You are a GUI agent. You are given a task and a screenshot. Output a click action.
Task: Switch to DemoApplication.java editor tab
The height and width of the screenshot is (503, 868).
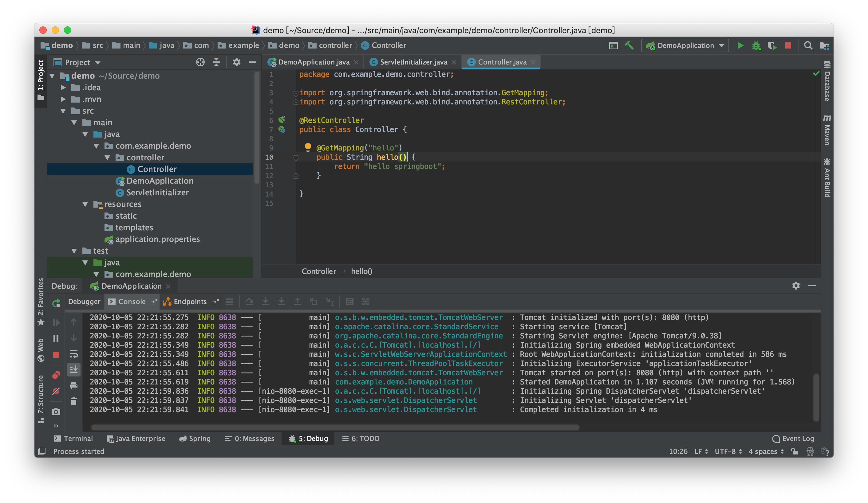click(314, 62)
